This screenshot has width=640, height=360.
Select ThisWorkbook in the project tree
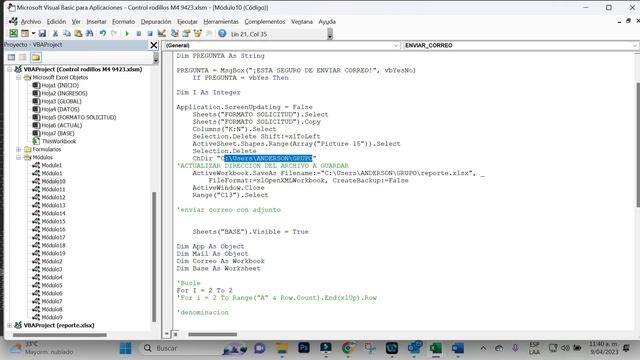pos(59,141)
